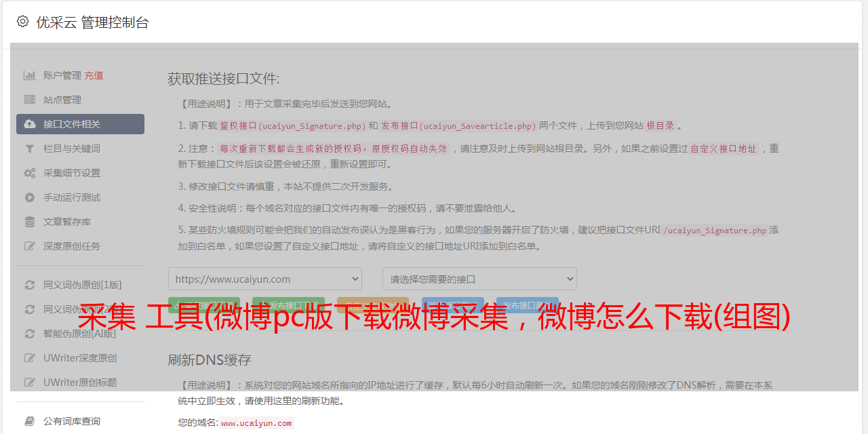Open UWriter原创标题 in the sidebar

click(x=80, y=382)
